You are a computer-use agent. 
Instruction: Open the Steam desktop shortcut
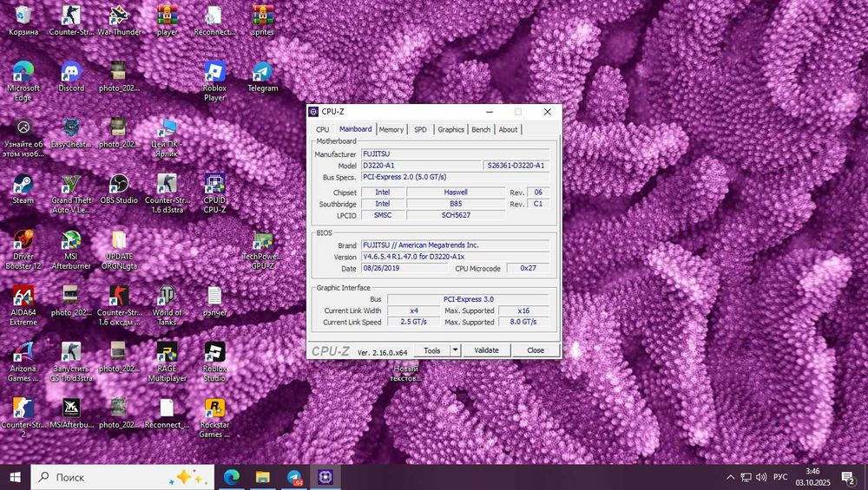pyautogui.click(x=23, y=185)
